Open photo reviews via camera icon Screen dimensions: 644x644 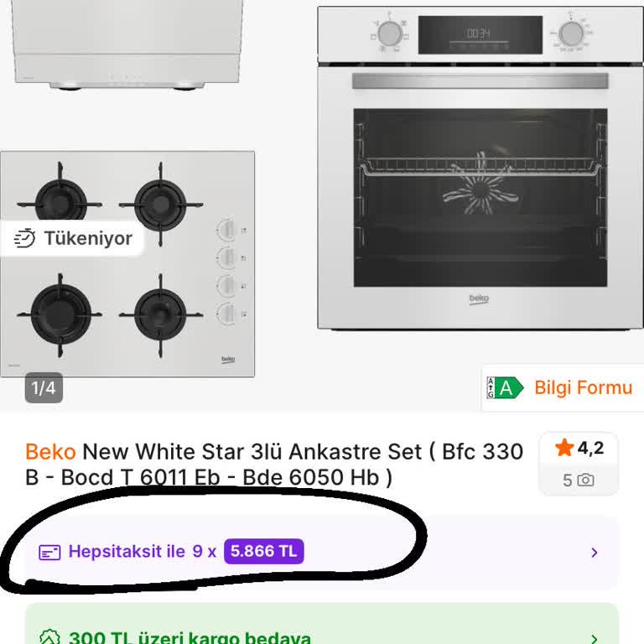coord(585,480)
